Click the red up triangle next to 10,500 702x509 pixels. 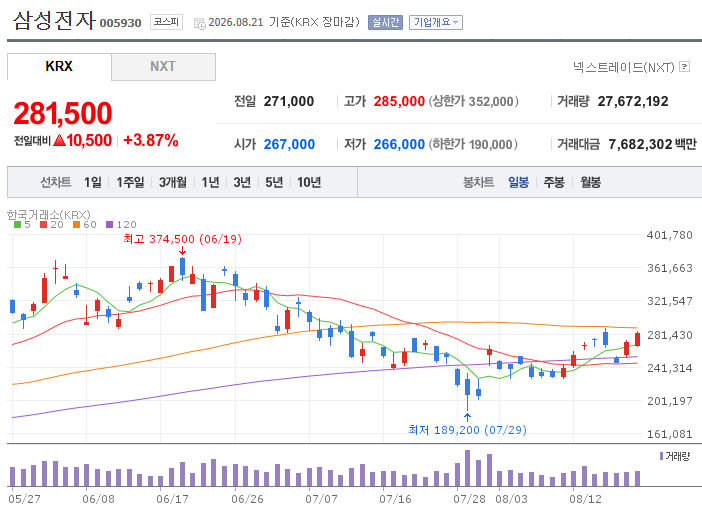(x=60, y=141)
